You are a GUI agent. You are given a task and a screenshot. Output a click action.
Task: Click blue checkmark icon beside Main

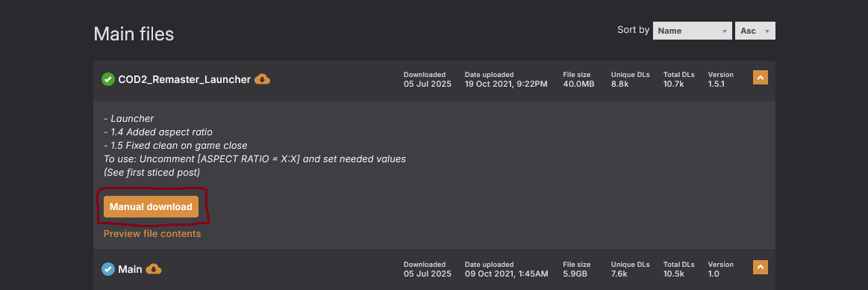[x=108, y=270]
